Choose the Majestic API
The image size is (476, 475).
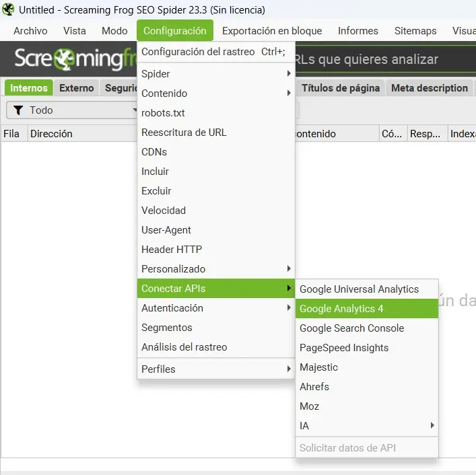click(367, 367)
